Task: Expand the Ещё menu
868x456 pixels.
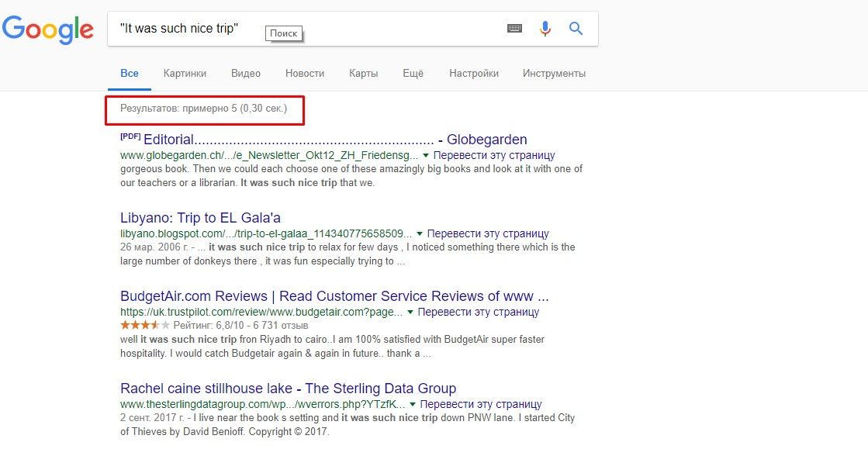Action: click(x=413, y=73)
